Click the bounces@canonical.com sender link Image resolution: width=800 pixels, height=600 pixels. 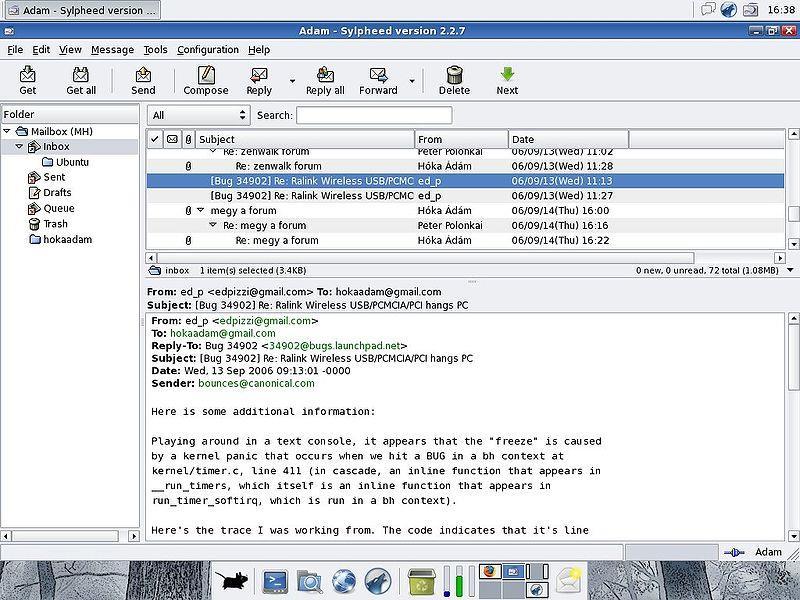point(256,383)
